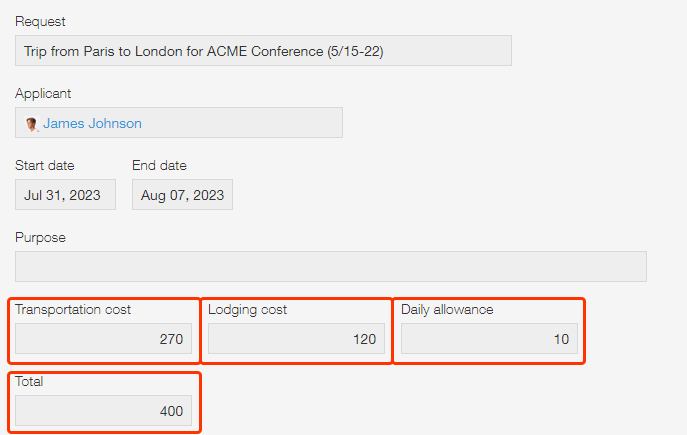Click the empty Purpose field

[330, 266]
